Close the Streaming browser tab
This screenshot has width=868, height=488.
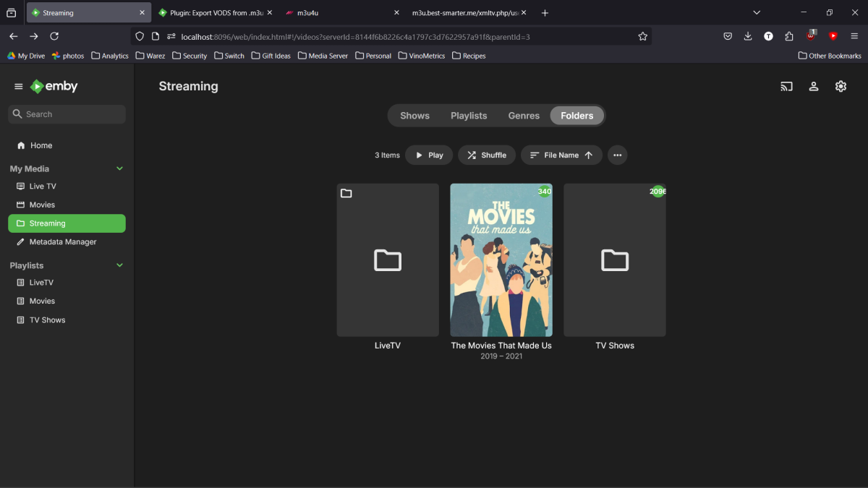[142, 13]
